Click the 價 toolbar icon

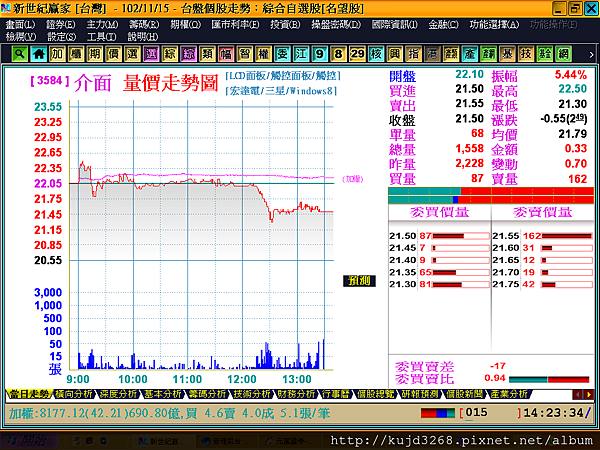click(113, 54)
